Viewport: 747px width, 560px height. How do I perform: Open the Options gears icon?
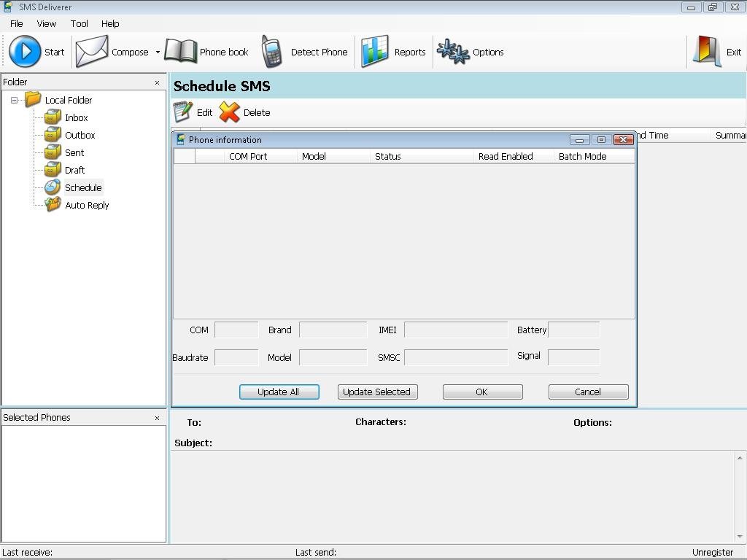[453, 52]
